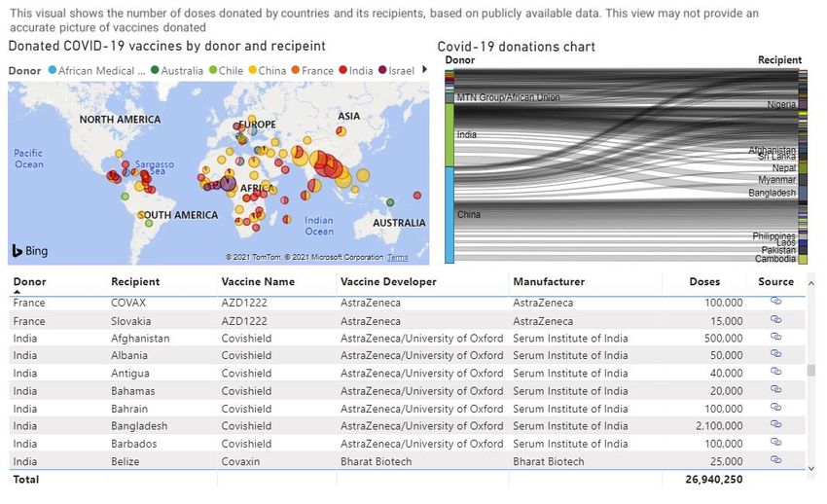Screen dimensions: 827x504
Task: Open source link for India Bahrain row
Action: point(775,407)
